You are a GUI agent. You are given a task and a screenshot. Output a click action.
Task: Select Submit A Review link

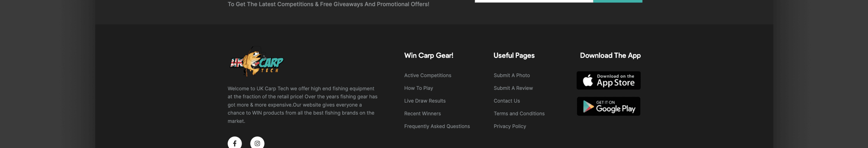(513, 88)
